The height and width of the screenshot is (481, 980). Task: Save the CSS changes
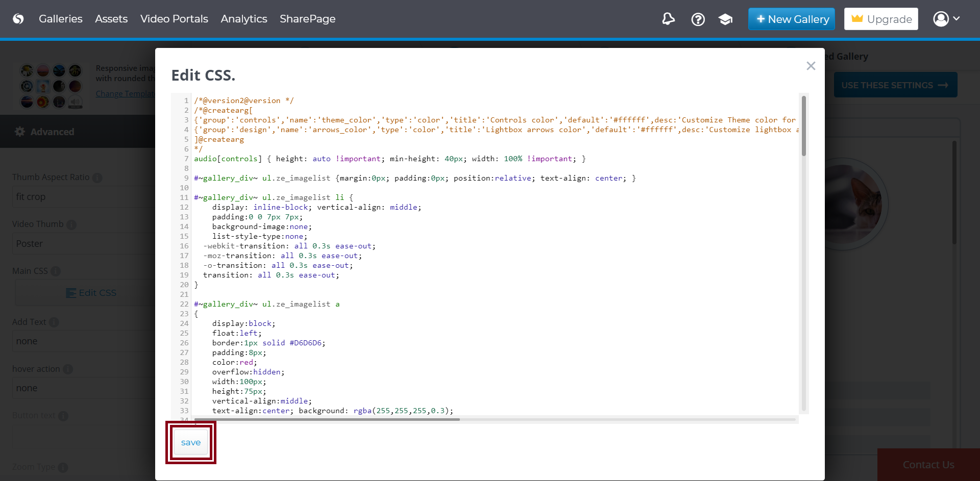[191, 442]
